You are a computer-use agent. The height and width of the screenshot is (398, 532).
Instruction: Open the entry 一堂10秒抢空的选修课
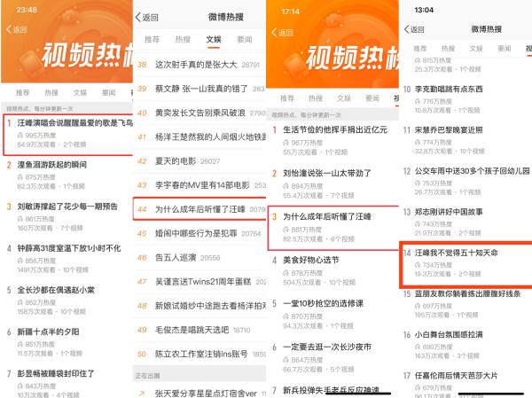coord(332,314)
